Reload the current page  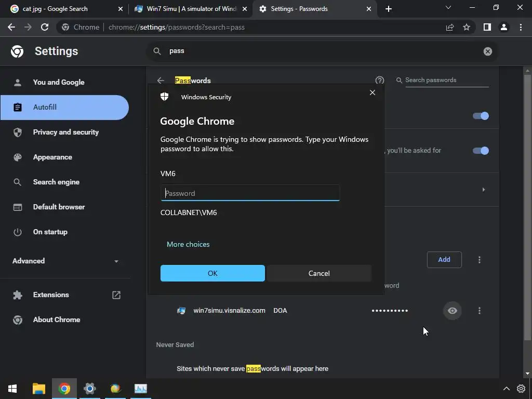click(x=45, y=27)
